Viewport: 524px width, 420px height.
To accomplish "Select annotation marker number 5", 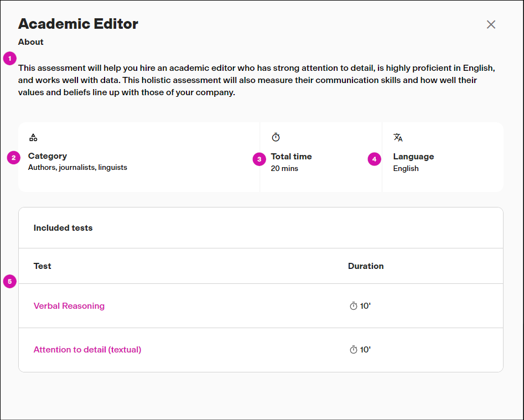I will coord(9,281).
